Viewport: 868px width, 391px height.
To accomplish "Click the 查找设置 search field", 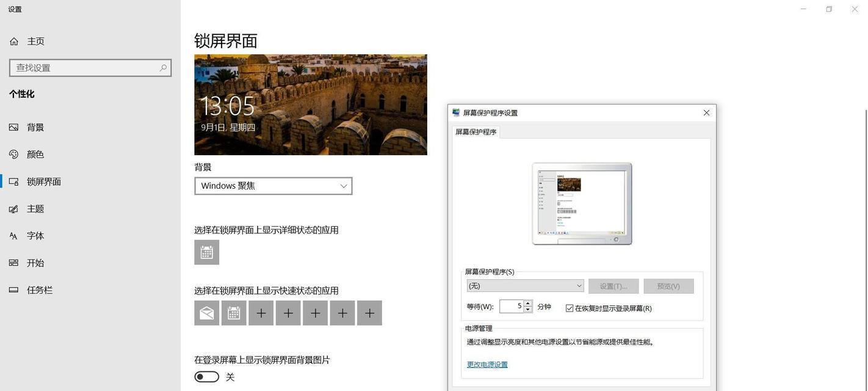I will click(x=90, y=68).
